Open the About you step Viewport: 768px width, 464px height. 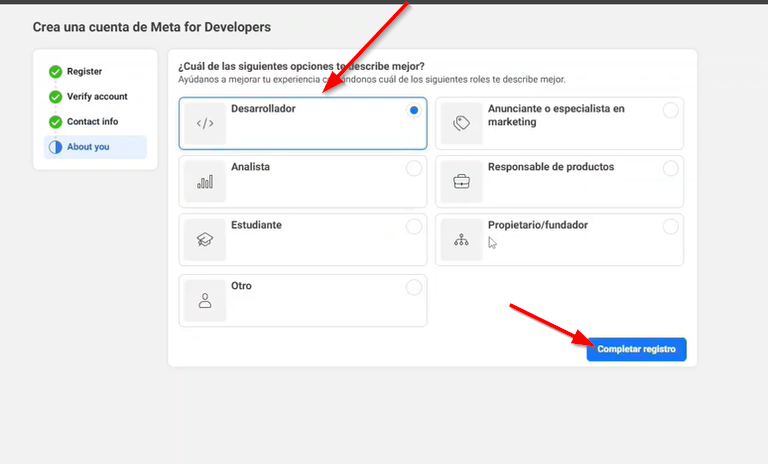point(96,147)
